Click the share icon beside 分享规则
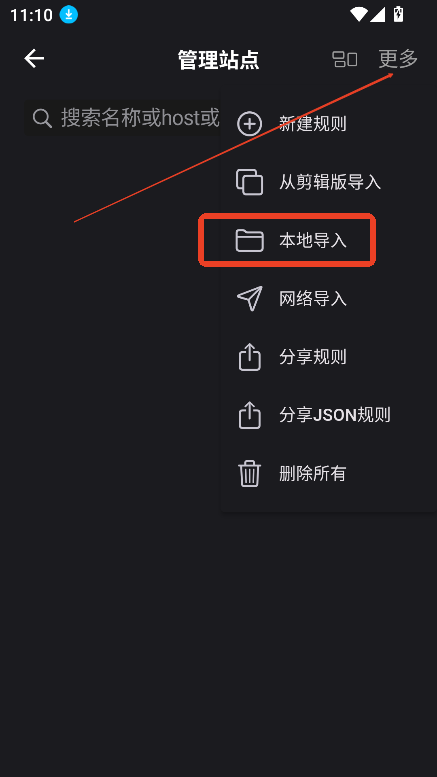Image resolution: width=437 pixels, height=777 pixels. point(249,357)
